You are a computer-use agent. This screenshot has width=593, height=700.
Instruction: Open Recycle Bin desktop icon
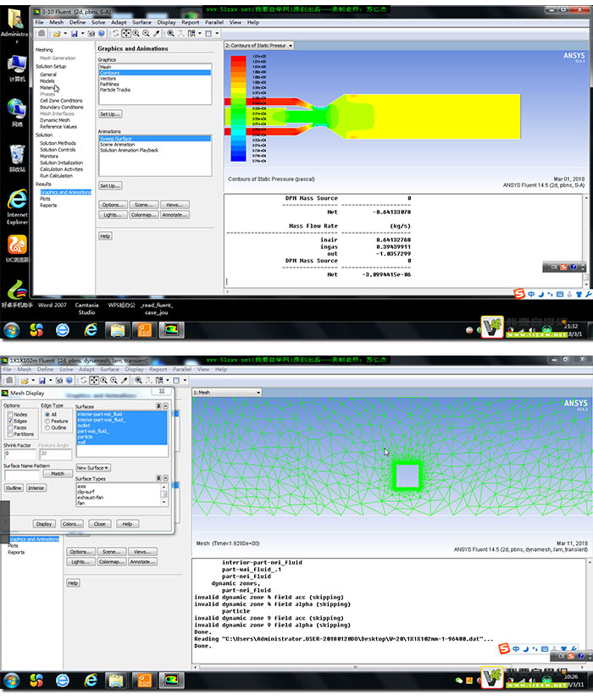click(17, 157)
